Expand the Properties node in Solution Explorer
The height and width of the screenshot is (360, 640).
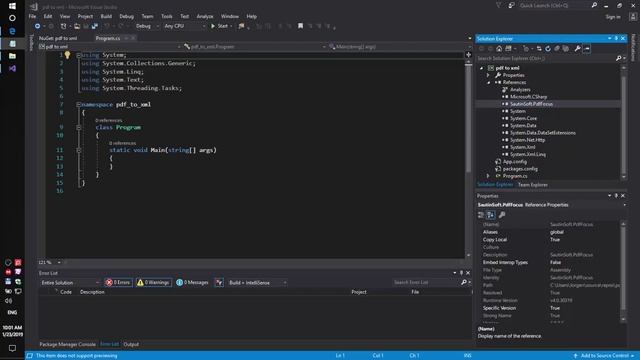[488, 75]
